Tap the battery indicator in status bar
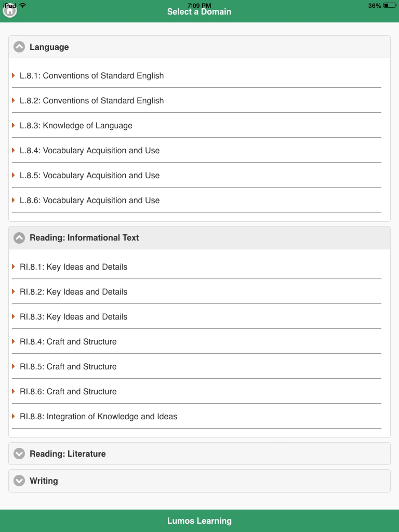The image size is (399, 532). pyautogui.click(x=390, y=6)
